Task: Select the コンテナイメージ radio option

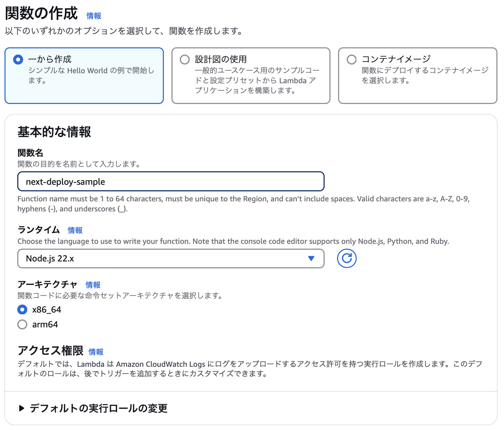Action: (x=352, y=59)
